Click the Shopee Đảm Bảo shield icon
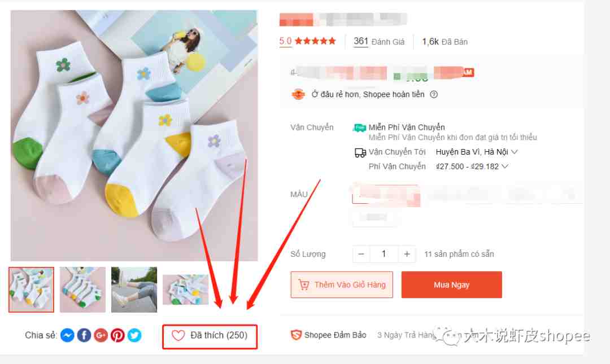Image resolution: width=610 pixels, height=364 pixels. pyautogui.click(x=296, y=335)
